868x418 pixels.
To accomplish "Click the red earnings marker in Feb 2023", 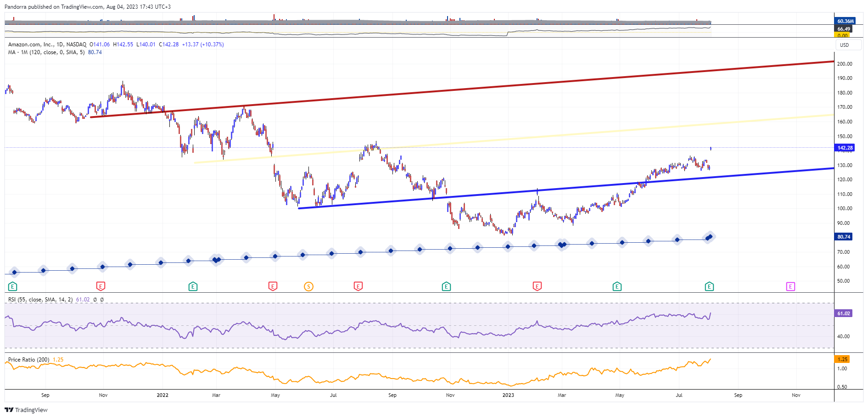I will point(537,287).
